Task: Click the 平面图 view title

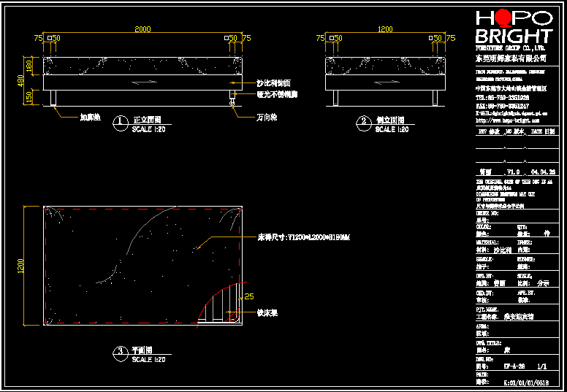Action: click(x=142, y=350)
